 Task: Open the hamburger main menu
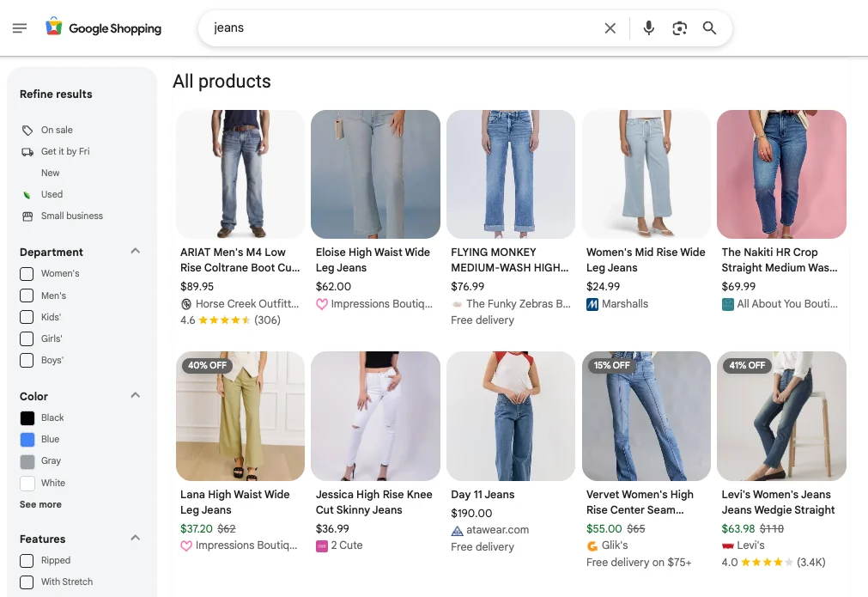point(20,27)
